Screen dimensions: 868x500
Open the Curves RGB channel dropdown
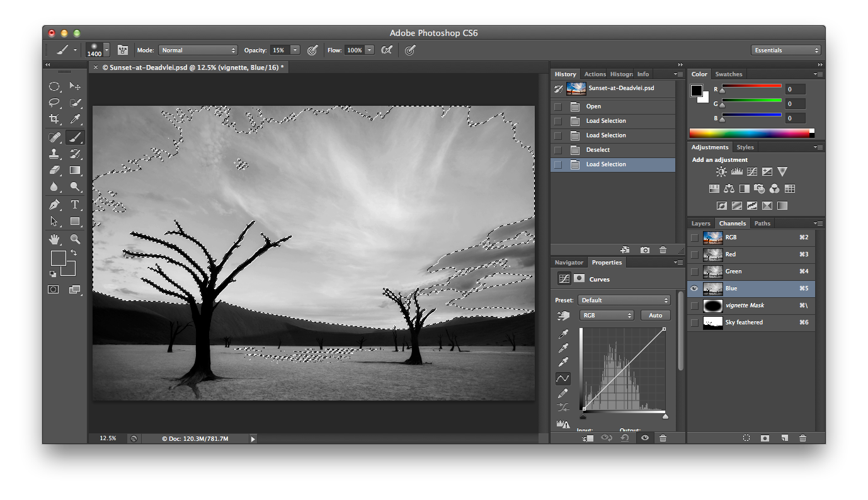[607, 315]
